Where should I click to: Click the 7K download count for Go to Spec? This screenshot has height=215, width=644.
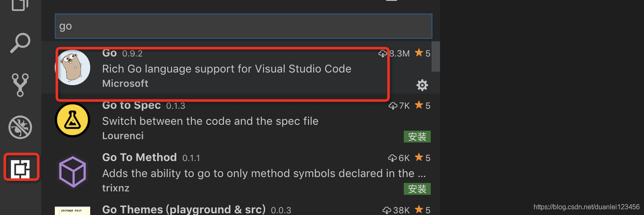399,106
